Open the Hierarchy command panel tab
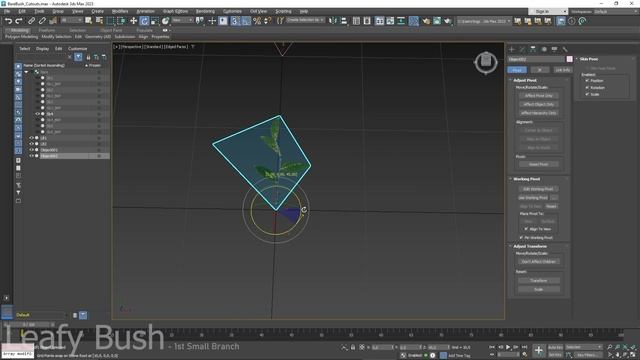The width and height of the screenshot is (640, 360). click(x=533, y=49)
